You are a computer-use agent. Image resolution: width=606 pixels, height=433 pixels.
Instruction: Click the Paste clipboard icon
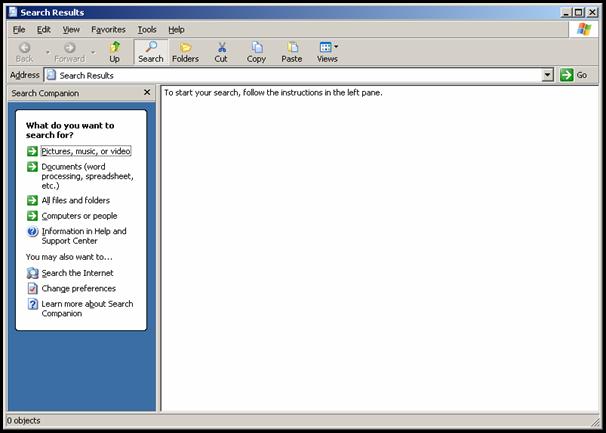(x=291, y=52)
